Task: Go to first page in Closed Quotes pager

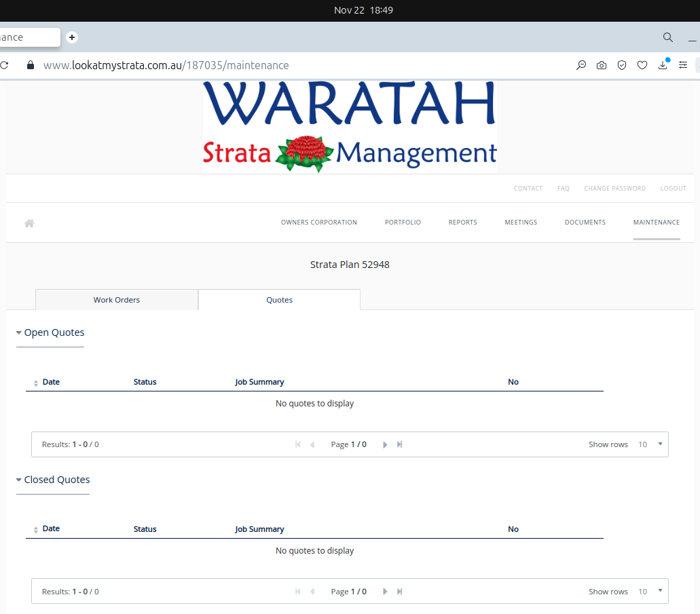Action: (298, 591)
